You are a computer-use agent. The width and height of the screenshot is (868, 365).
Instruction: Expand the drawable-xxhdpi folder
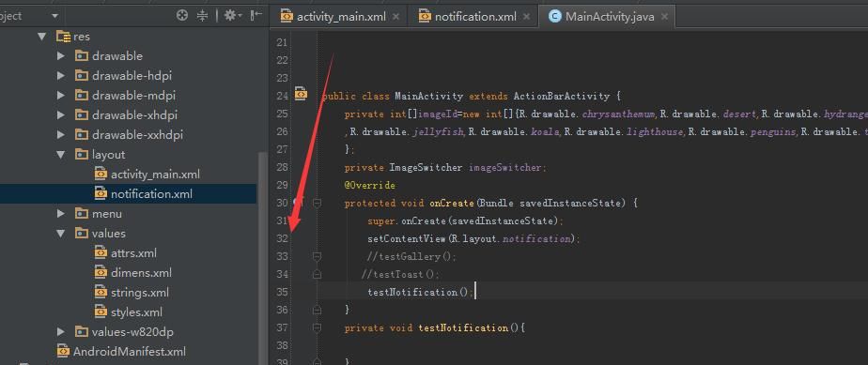61,135
